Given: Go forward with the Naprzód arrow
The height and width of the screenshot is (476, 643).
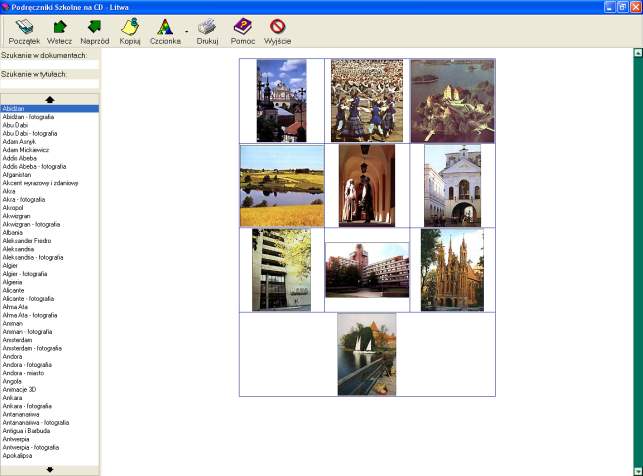Looking at the screenshot, I should (94, 30).
